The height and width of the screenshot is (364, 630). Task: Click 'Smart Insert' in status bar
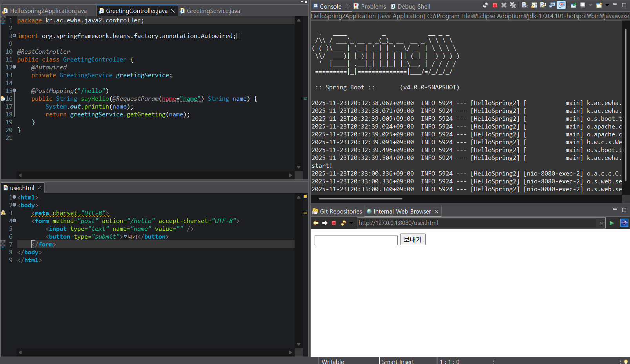[398, 361]
